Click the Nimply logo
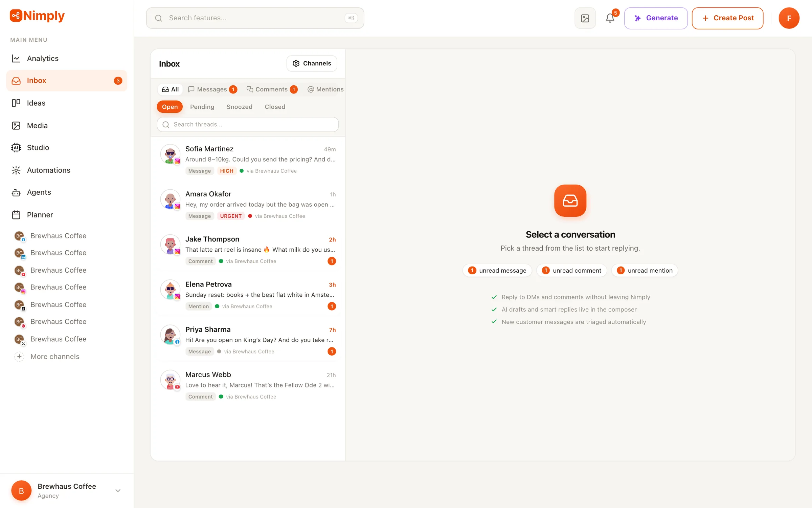The height and width of the screenshot is (508, 812). point(37,16)
